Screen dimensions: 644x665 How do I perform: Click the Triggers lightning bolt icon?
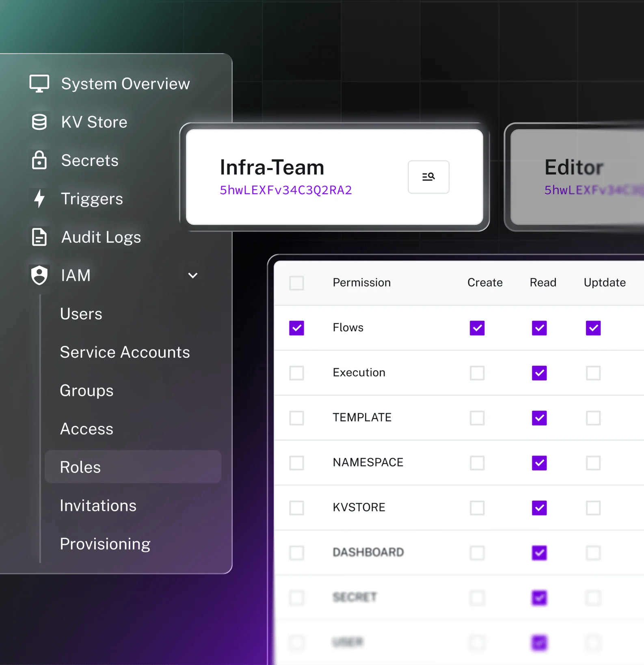(39, 199)
